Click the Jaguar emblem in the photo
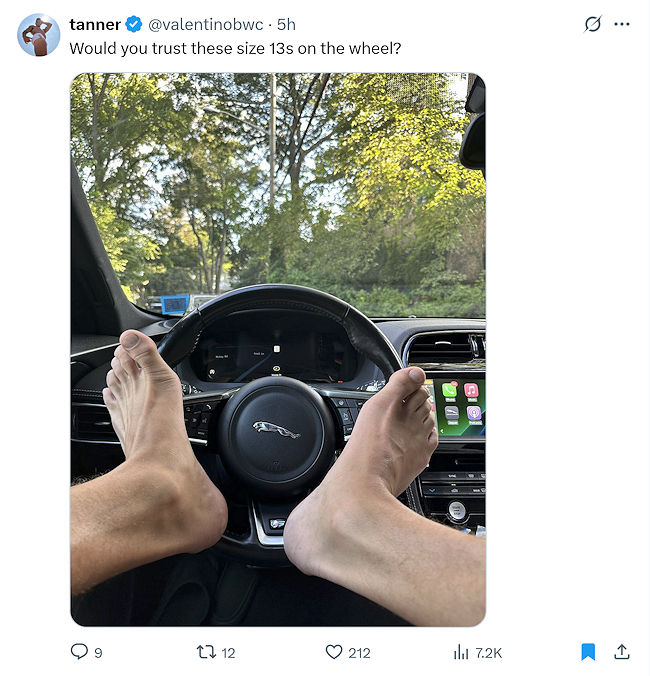Screen dimensions: 650x676 [x=276, y=429]
